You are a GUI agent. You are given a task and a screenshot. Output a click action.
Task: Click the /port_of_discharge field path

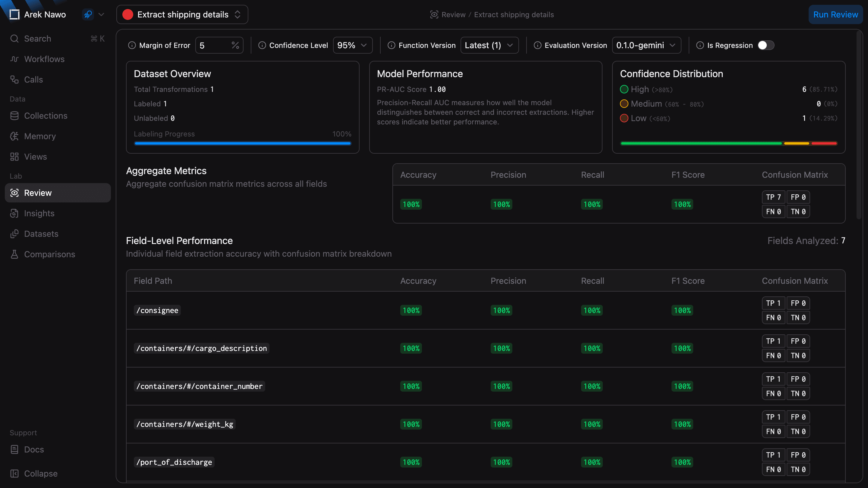(174, 462)
